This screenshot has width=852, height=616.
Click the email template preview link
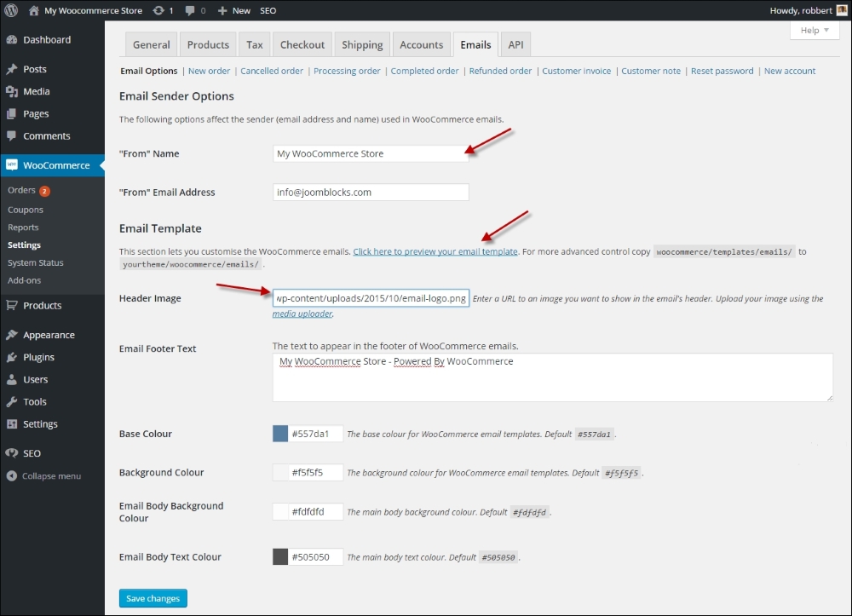(435, 251)
